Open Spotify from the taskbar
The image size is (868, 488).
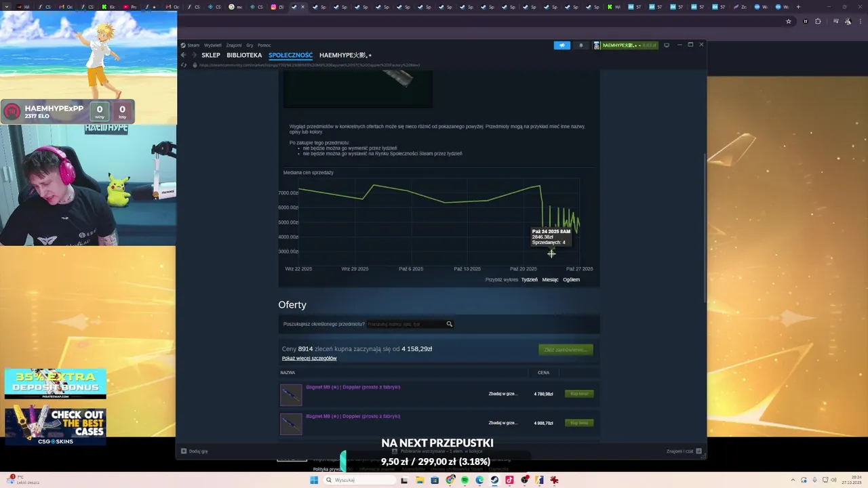(x=465, y=480)
